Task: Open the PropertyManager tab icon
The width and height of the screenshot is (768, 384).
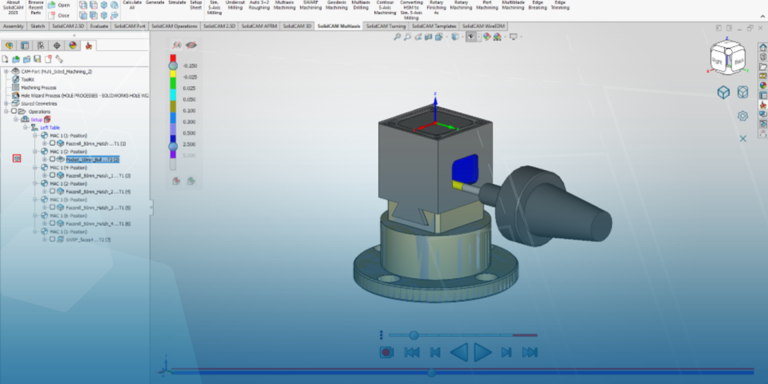Action: point(24,46)
